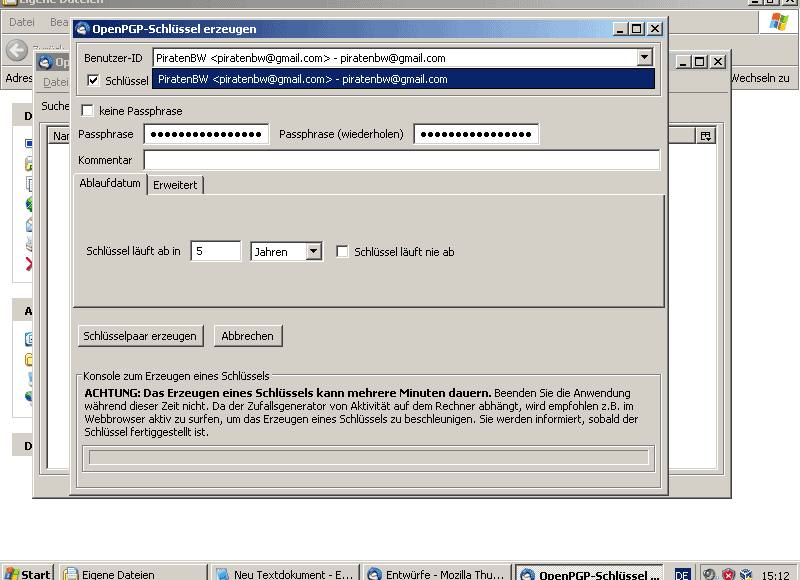Close the background key management window

(718, 62)
